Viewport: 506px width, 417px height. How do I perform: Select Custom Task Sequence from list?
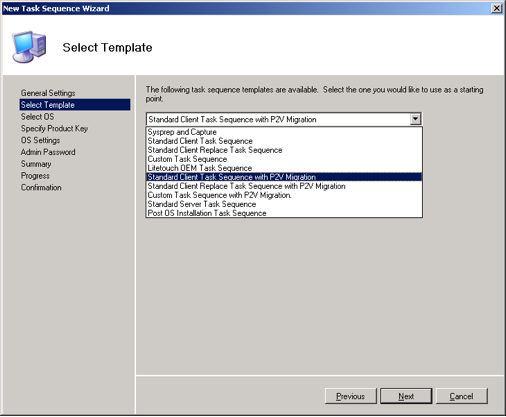click(x=284, y=159)
